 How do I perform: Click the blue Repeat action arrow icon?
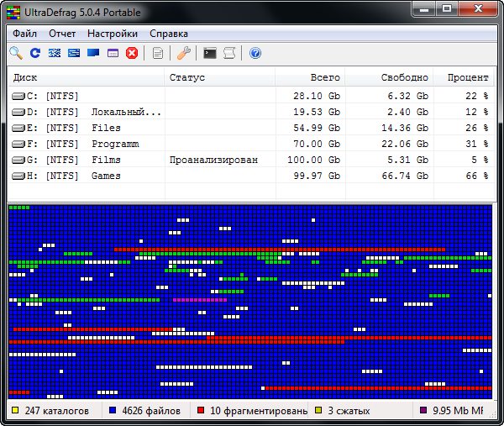[x=35, y=54]
